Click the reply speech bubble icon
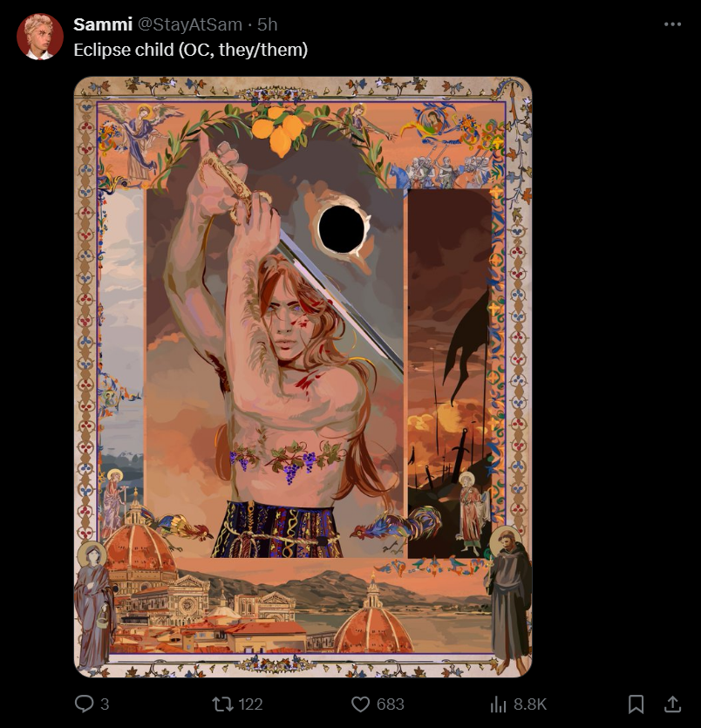Image resolution: width=701 pixels, height=728 pixels. [84, 704]
